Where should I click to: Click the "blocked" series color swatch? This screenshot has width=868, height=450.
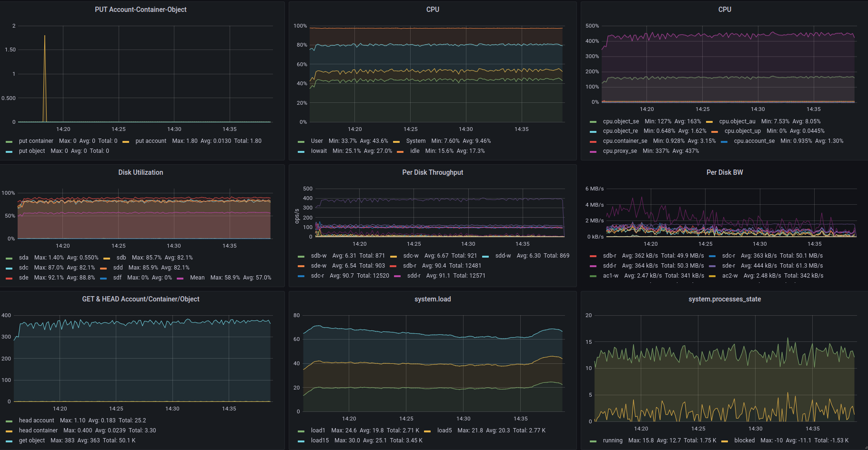[x=725, y=441]
